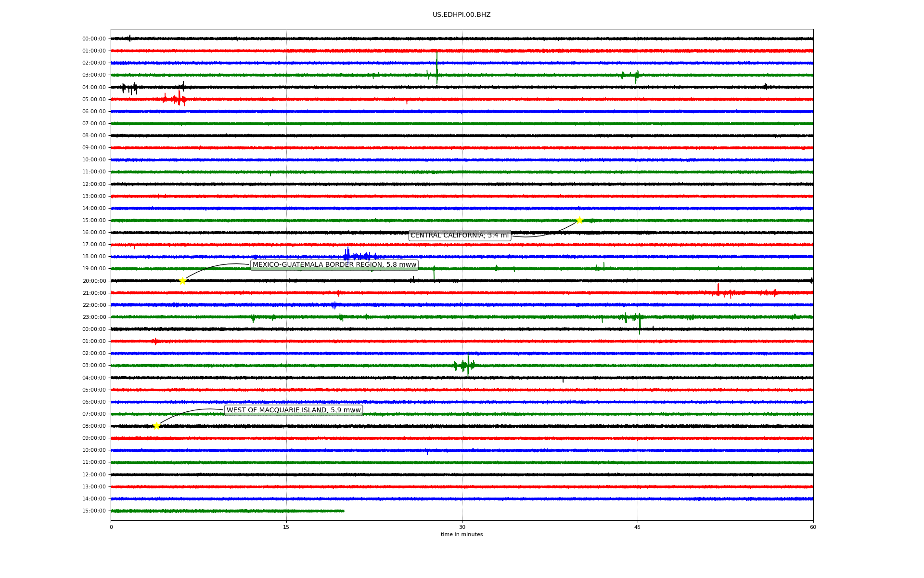924x578 pixels.
Task: Click the red signal burst on 05:00:00 trace
Action: pyautogui.click(x=179, y=99)
